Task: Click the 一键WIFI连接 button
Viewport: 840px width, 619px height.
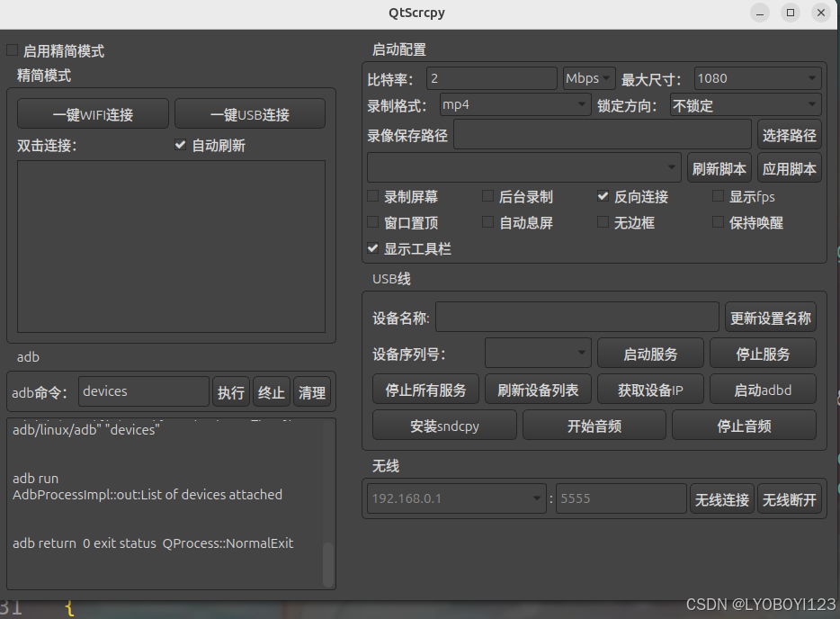Action: click(93, 113)
